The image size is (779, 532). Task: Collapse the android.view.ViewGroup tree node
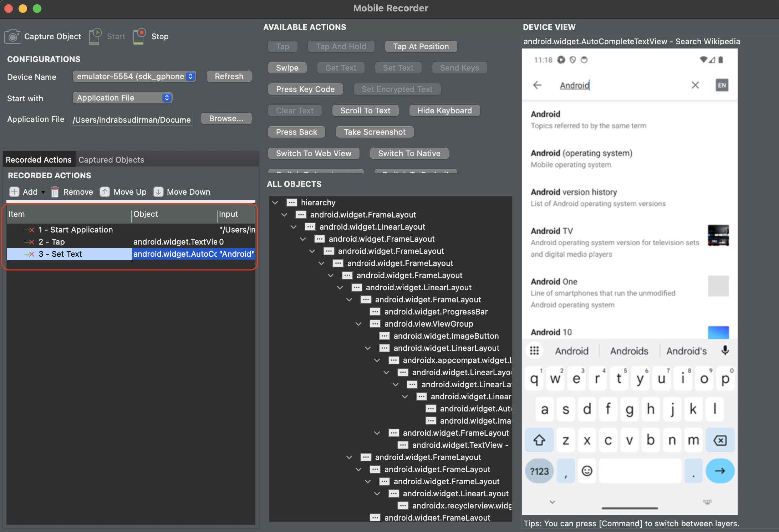click(358, 324)
